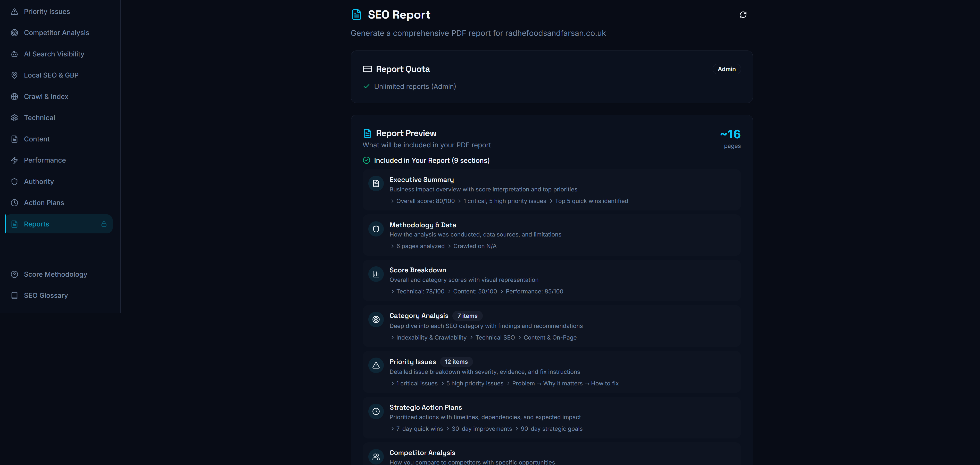Click the AI Search Visibility robot icon
This screenshot has width=980, height=465.
(x=14, y=54)
